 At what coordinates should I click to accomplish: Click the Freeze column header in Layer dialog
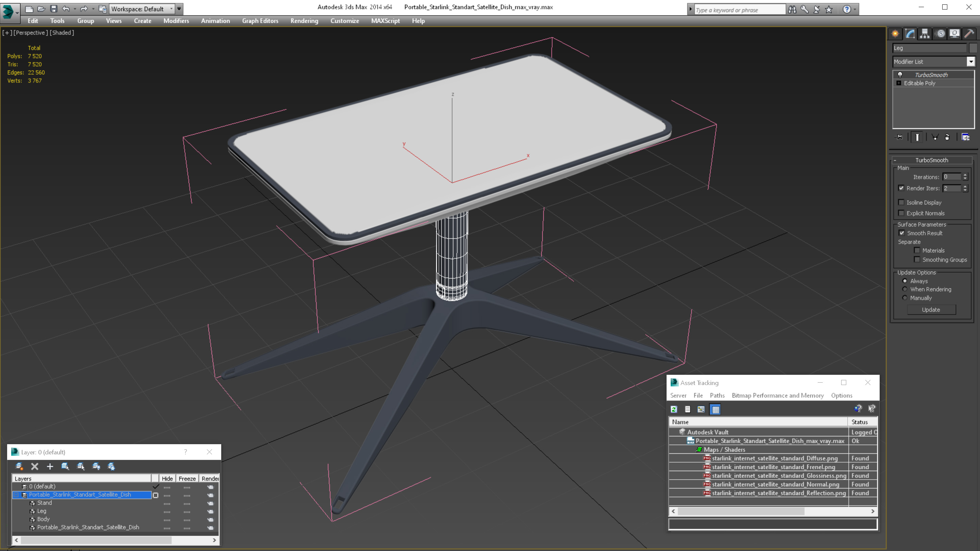[187, 478]
